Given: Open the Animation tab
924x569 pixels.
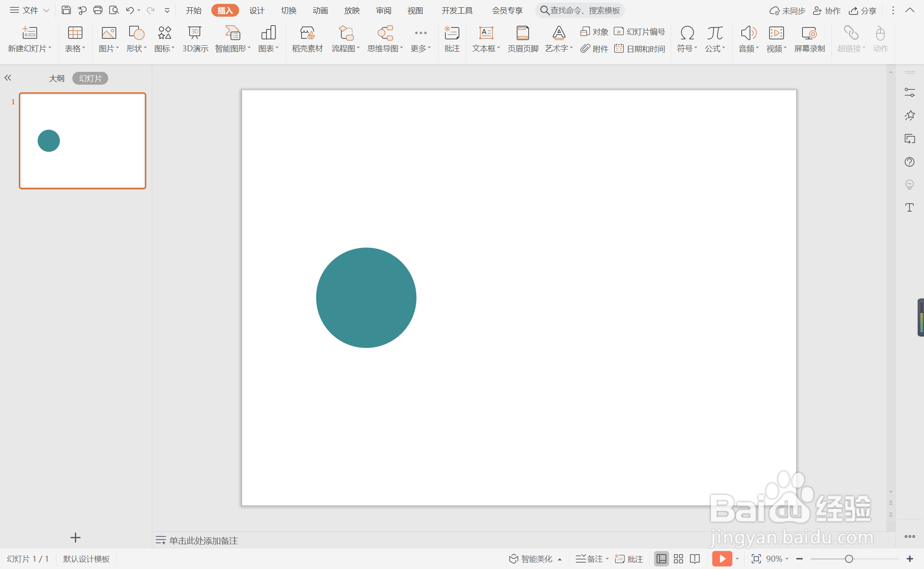Looking at the screenshot, I should [x=320, y=10].
